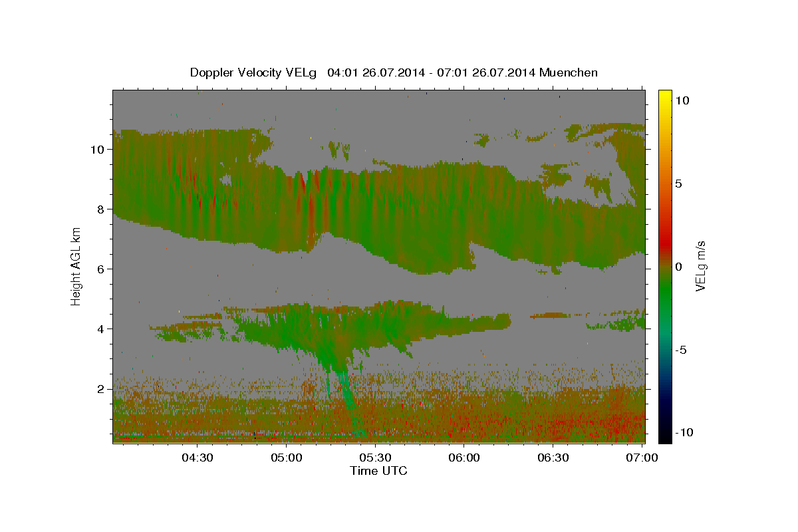
Task: Click the 'Muenchen' station name in title
Action: pyautogui.click(x=569, y=72)
